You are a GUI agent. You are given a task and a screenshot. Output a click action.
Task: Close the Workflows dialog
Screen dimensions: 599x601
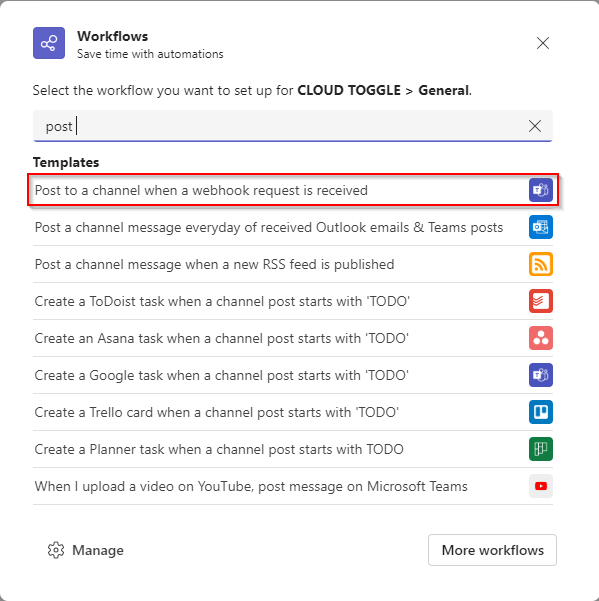[x=543, y=43]
